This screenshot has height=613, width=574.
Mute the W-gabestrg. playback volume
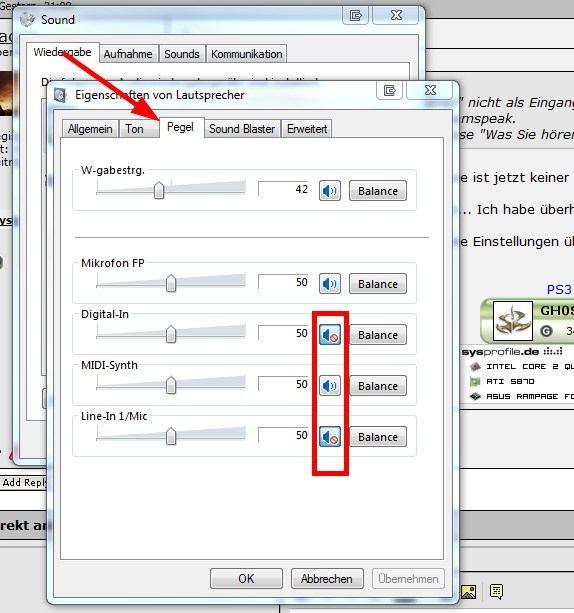[330, 191]
